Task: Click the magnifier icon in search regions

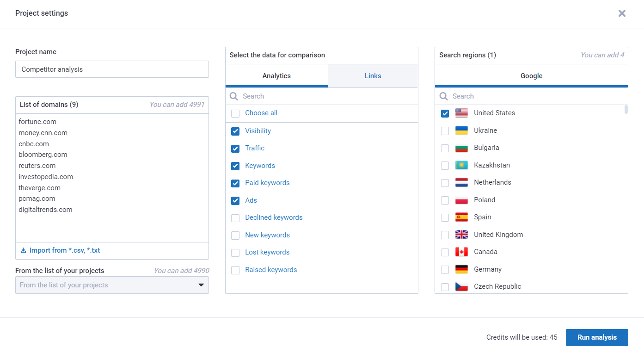Action: pyautogui.click(x=443, y=96)
